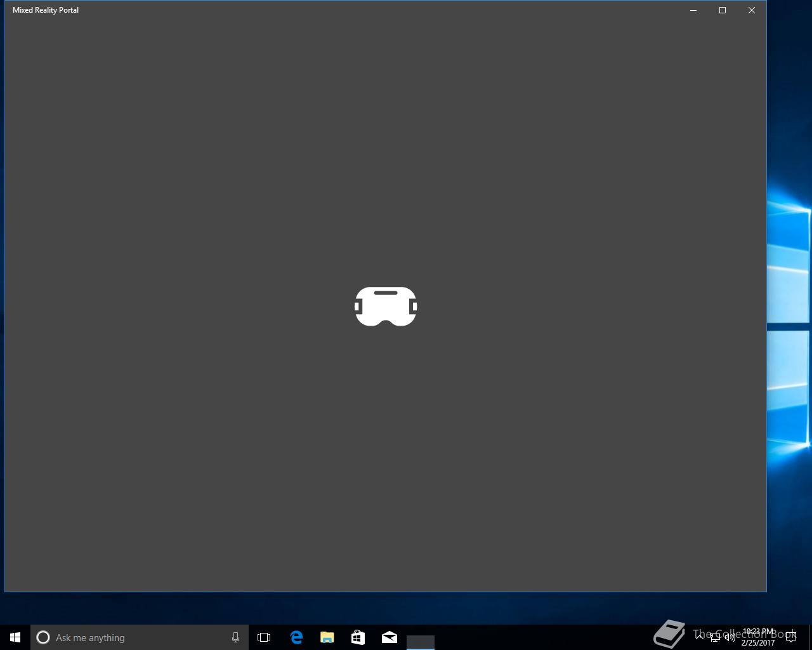812x650 pixels.
Task: Focus the 'Ask me anything' search box
Action: [x=140, y=637]
